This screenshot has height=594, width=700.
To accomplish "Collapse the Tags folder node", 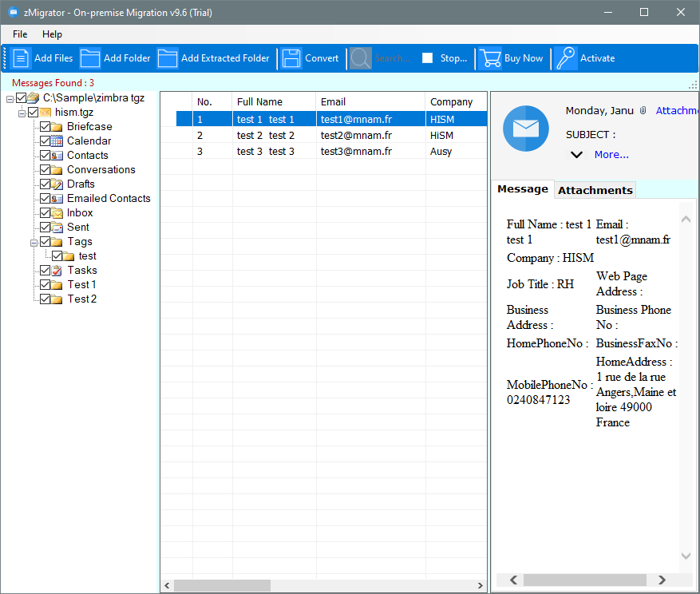I will [34, 243].
